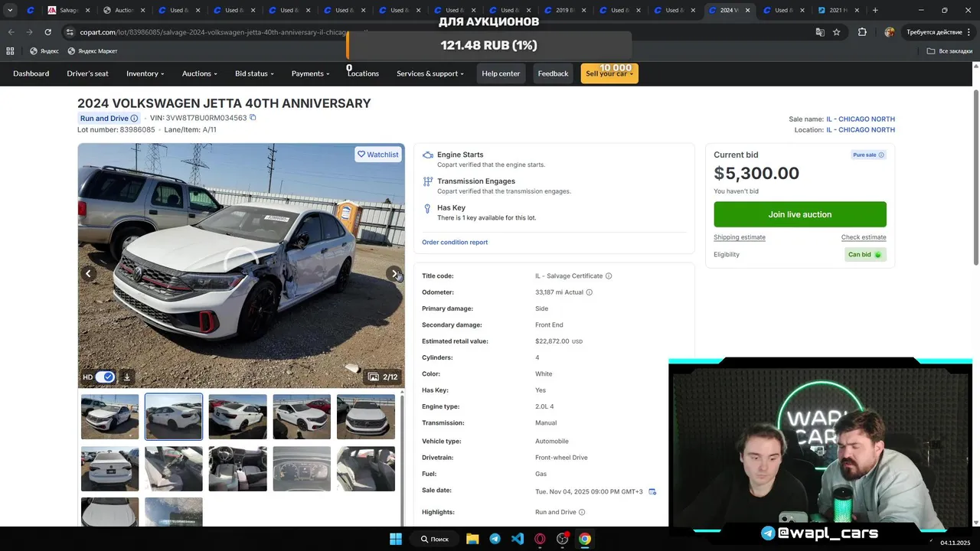This screenshot has width=980, height=551.
Task: Expand the Bid status menu
Action: coord(256,73)
